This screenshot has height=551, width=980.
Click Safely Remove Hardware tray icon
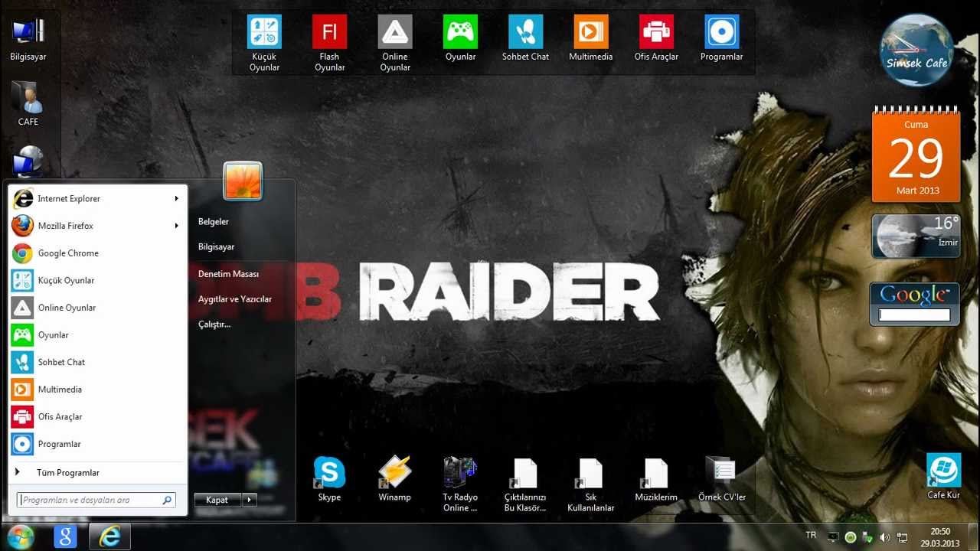(x=867, y=537)
